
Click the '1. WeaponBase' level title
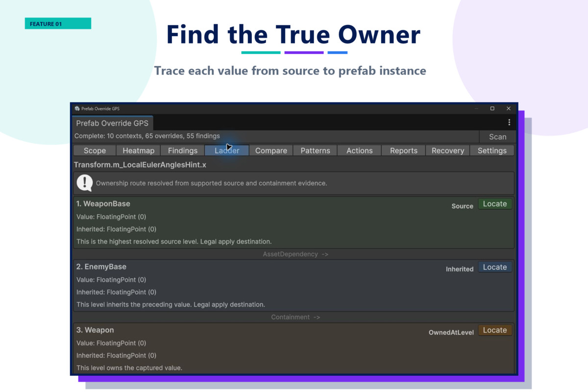pos(103,204)
